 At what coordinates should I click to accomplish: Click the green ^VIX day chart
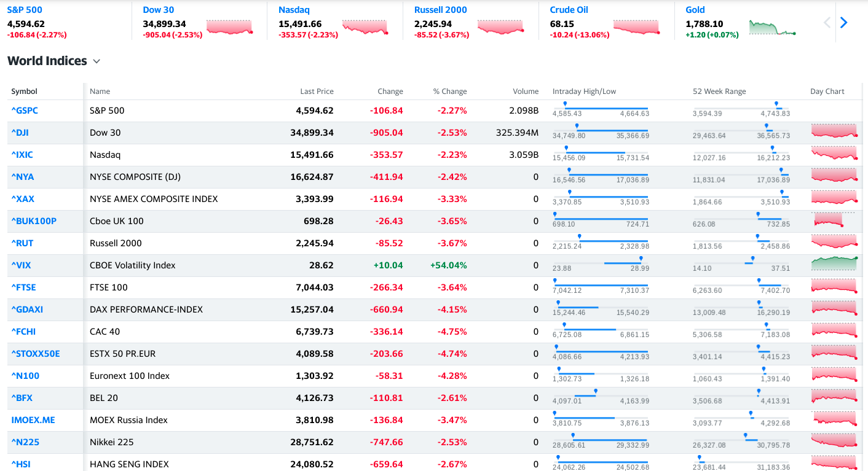coord(834,265)
